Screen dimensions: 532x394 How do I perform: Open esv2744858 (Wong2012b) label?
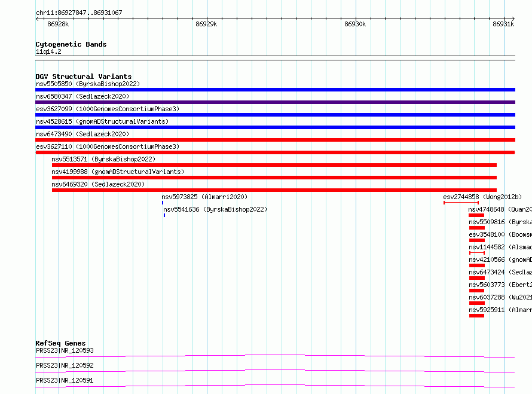point(482,197)
